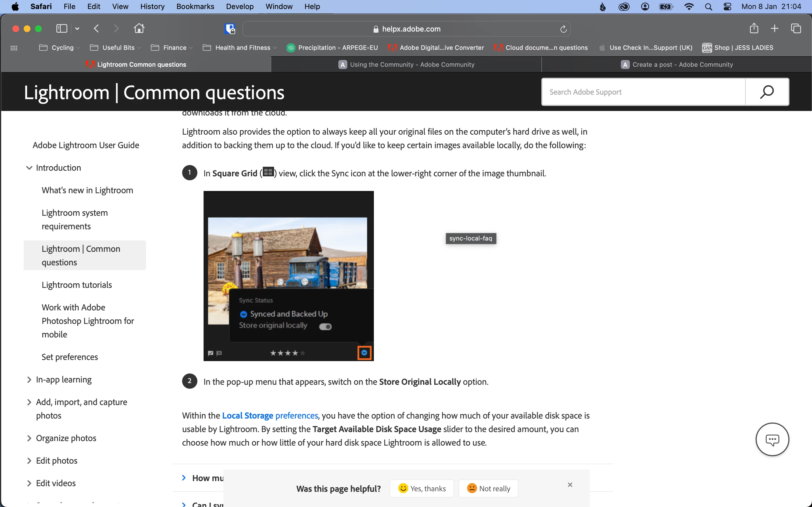This screenshot has height=507, width=812.
Task: Dismiss the page helpful feedback bar
Action: click(570, 484)
